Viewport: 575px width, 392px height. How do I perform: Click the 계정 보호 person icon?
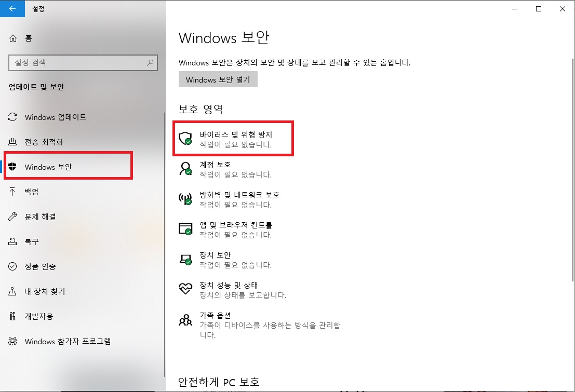185,168
